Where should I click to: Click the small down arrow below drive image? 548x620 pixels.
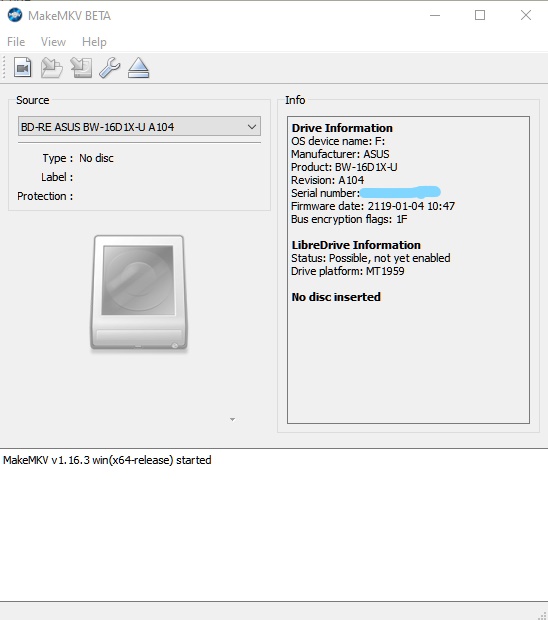pos(232,420)
